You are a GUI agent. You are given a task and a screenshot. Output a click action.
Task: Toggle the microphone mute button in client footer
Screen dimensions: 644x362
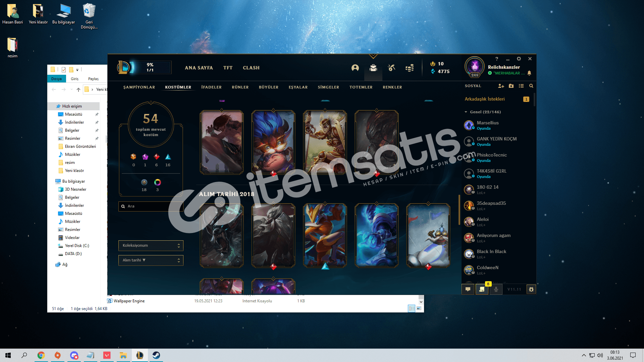[x=496, y=289]
